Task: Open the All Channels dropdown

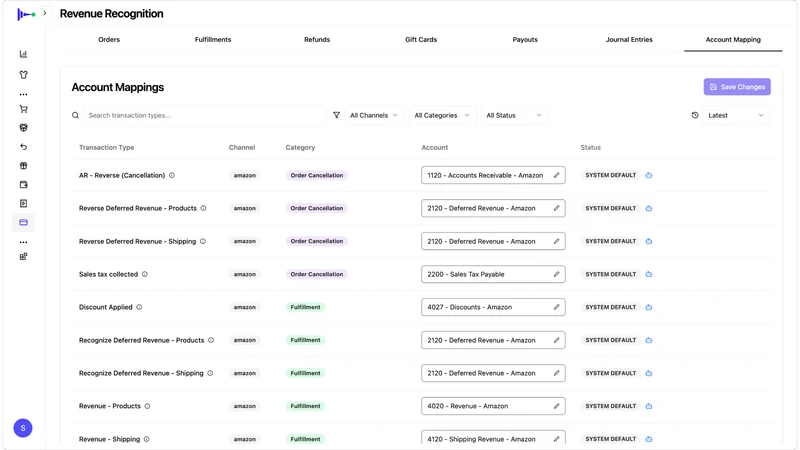Action: pyautogui.click(x=374, y=115)
